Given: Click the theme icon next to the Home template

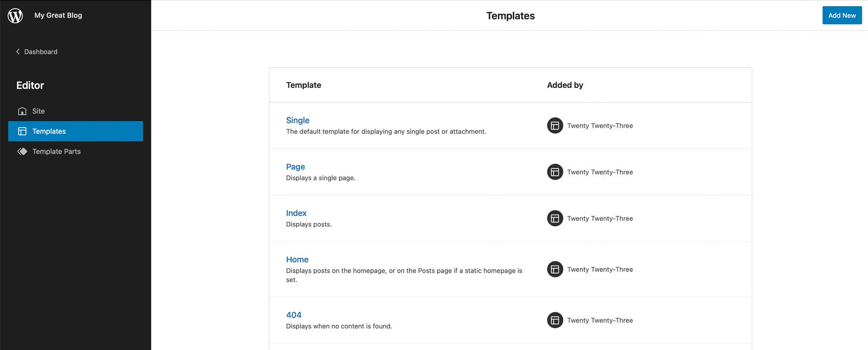Looking at the screenshot, I should click(x=555, y=269).
